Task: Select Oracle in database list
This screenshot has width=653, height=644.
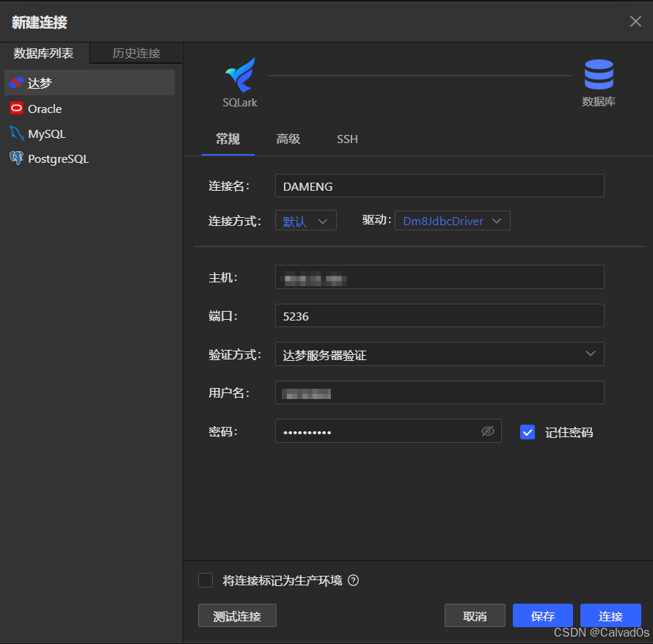Action: point(90,109)
